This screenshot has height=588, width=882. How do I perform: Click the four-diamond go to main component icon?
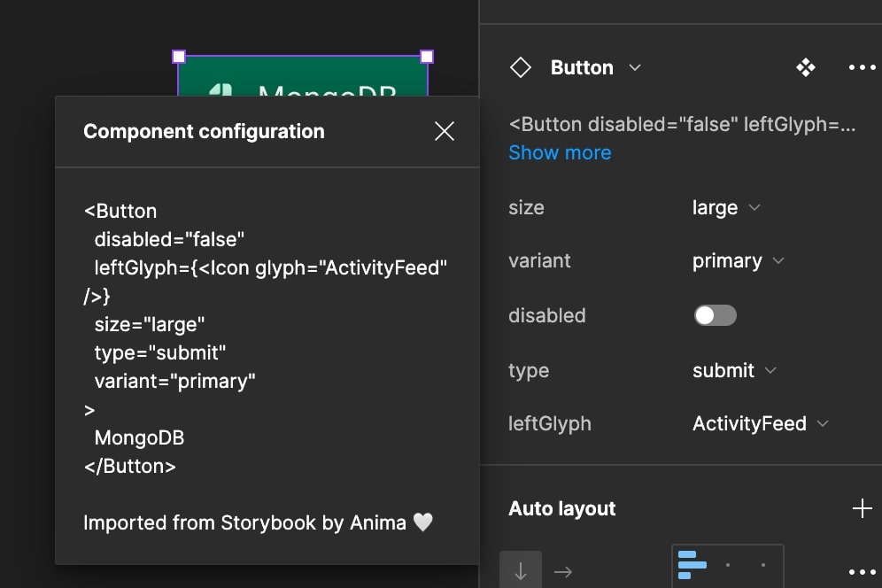[805, 68]
